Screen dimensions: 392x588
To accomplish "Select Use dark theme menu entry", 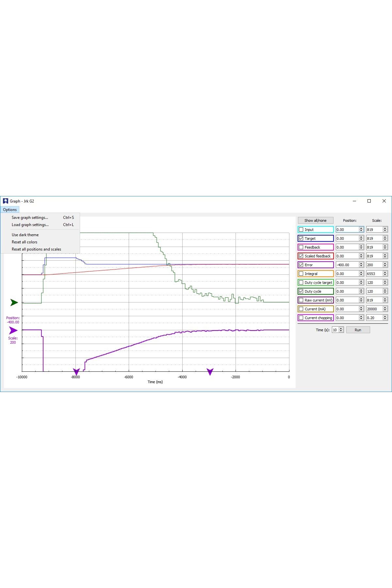I will (40, 235).
